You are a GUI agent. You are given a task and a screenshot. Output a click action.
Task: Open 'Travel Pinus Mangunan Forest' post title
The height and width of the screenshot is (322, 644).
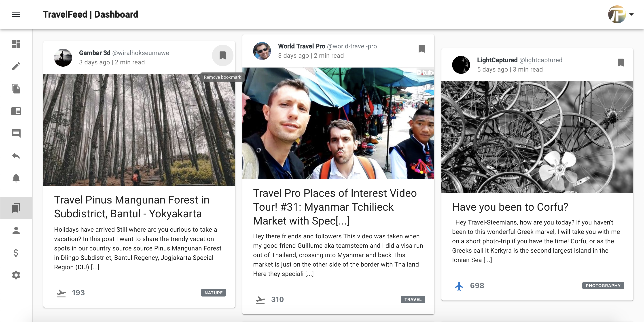click(x=132, y=207)
